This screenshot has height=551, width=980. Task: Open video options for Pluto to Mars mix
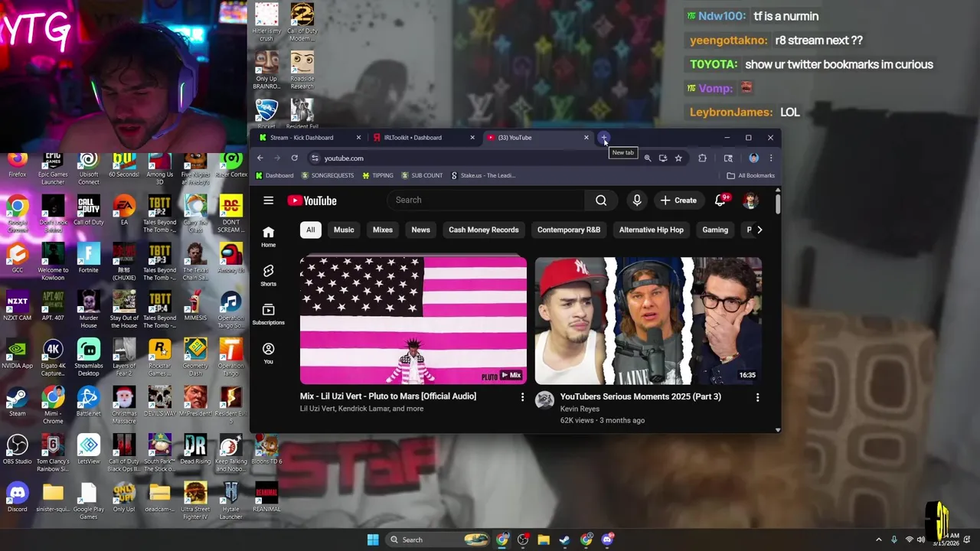tap(523, 397)
